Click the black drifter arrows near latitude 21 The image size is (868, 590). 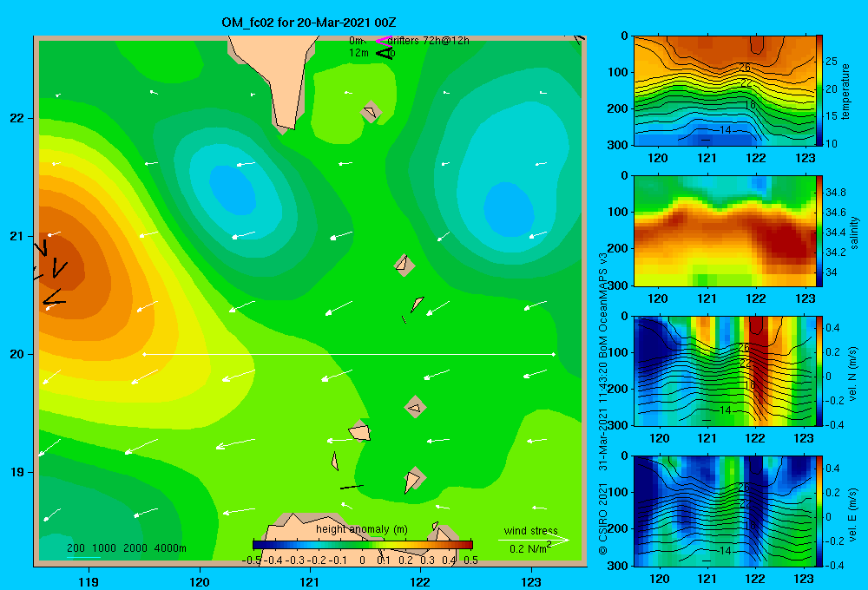51,272
